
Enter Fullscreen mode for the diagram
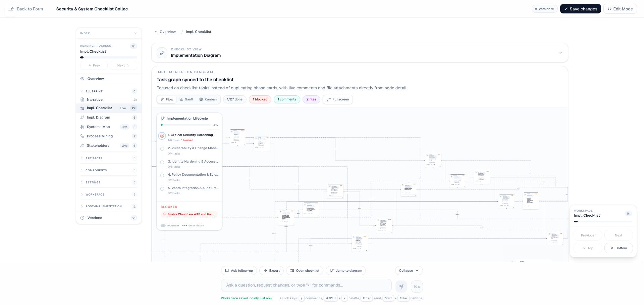(x=337, y=99)
